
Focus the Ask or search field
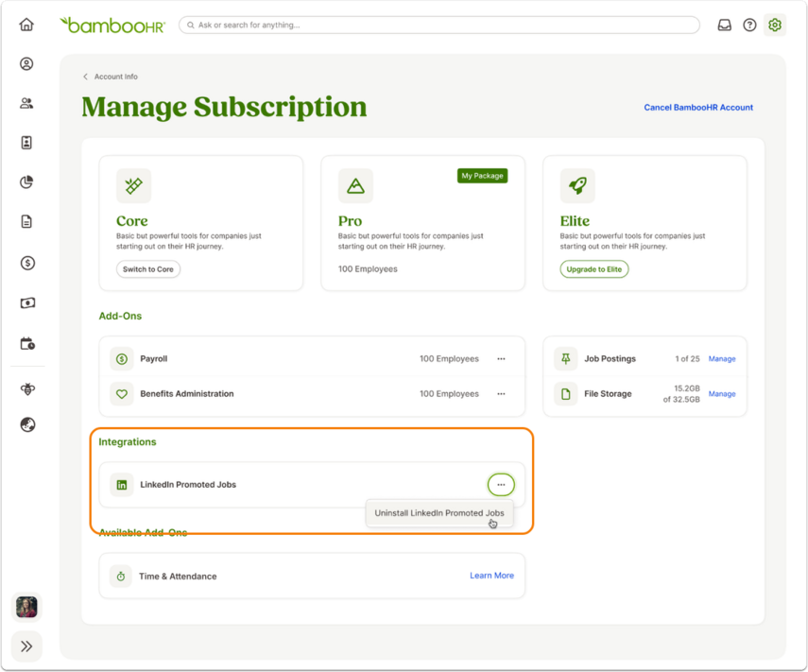point(439,25)
